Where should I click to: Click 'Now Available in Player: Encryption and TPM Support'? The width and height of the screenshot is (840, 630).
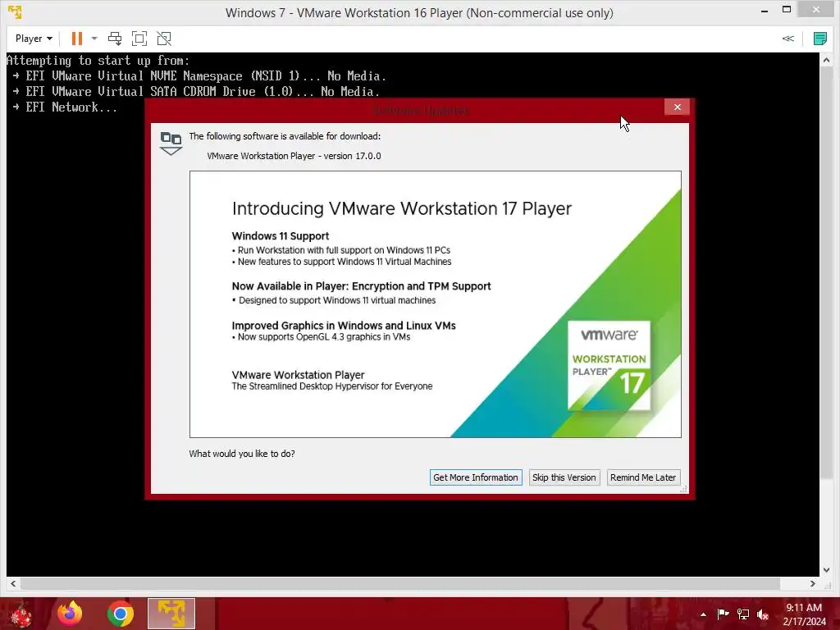(361, 286)
